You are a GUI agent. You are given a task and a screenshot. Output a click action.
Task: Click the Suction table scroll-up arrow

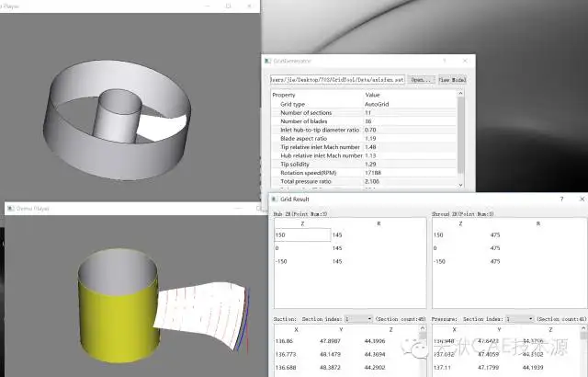click(x=423, y=328)
